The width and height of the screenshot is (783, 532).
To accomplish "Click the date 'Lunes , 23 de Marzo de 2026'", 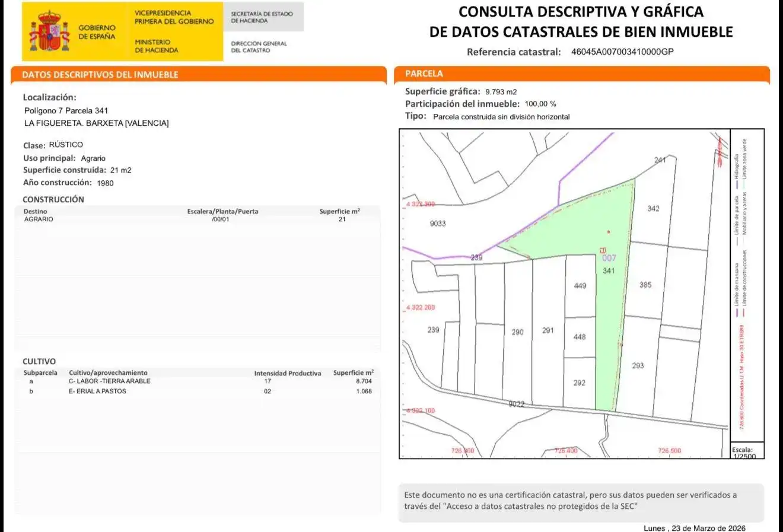I will pos(695,528).
